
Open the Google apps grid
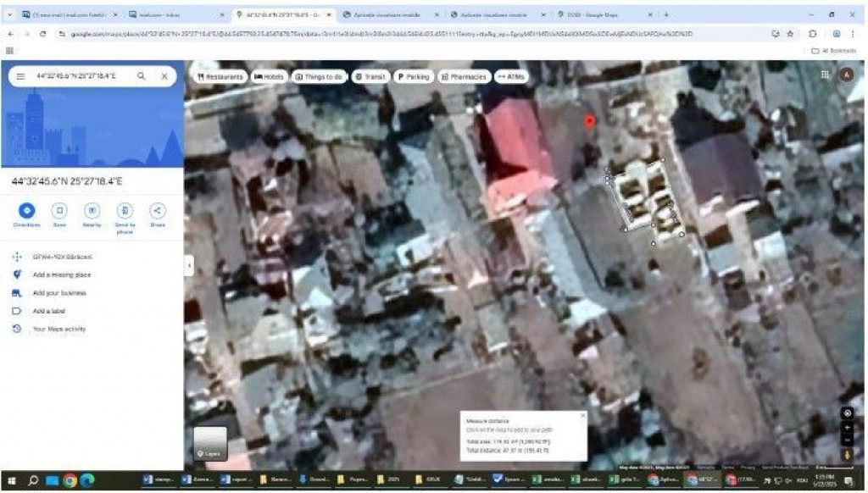coord(824,75)
